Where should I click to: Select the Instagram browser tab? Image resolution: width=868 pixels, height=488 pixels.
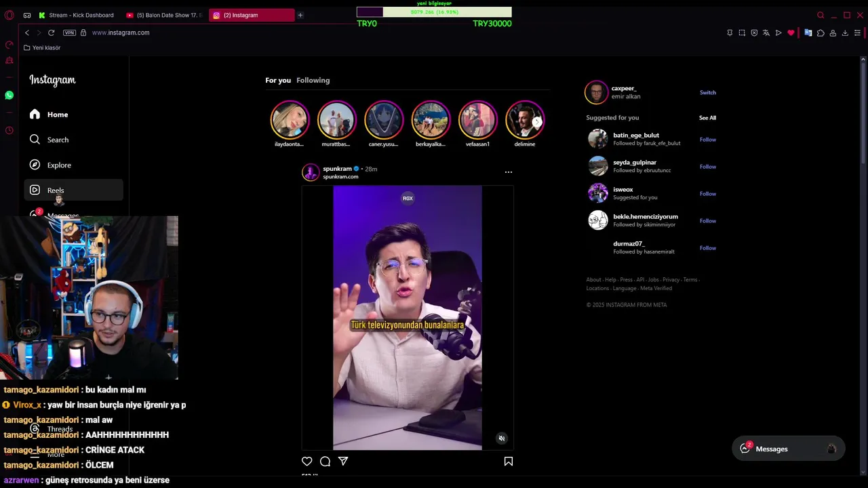(252, 15)
